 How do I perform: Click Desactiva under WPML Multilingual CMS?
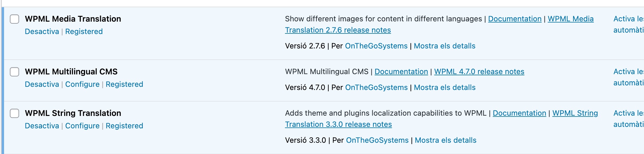(x=42, y=84)
